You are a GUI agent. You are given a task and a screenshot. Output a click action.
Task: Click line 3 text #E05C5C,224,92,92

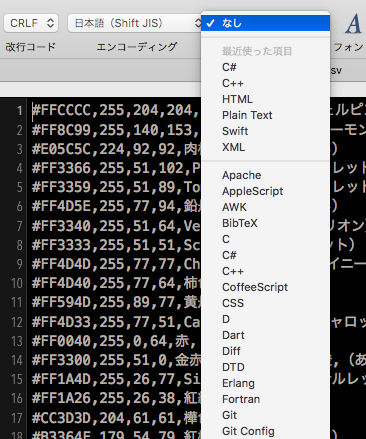pyautogui.click(x=104, y=149)
